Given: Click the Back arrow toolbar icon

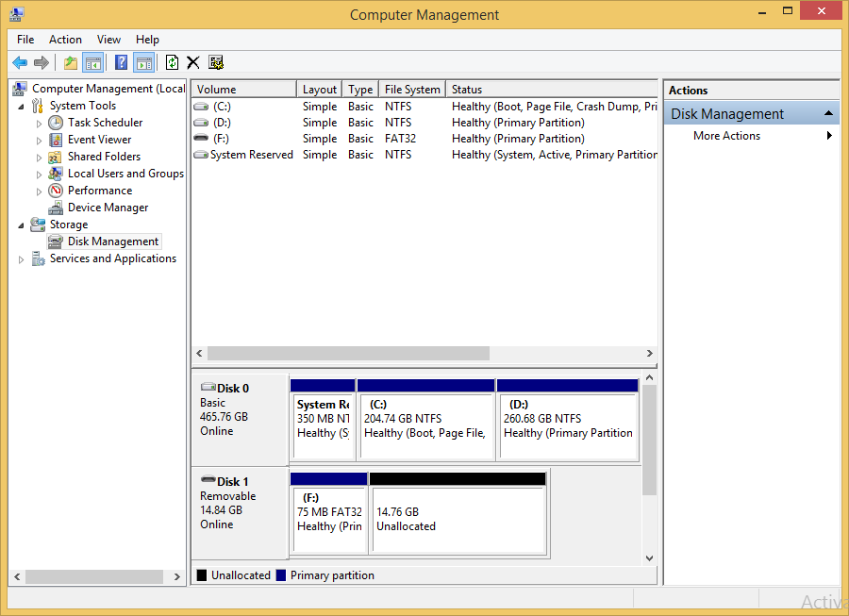Looking at the screenshot, I should click(20, 63).
